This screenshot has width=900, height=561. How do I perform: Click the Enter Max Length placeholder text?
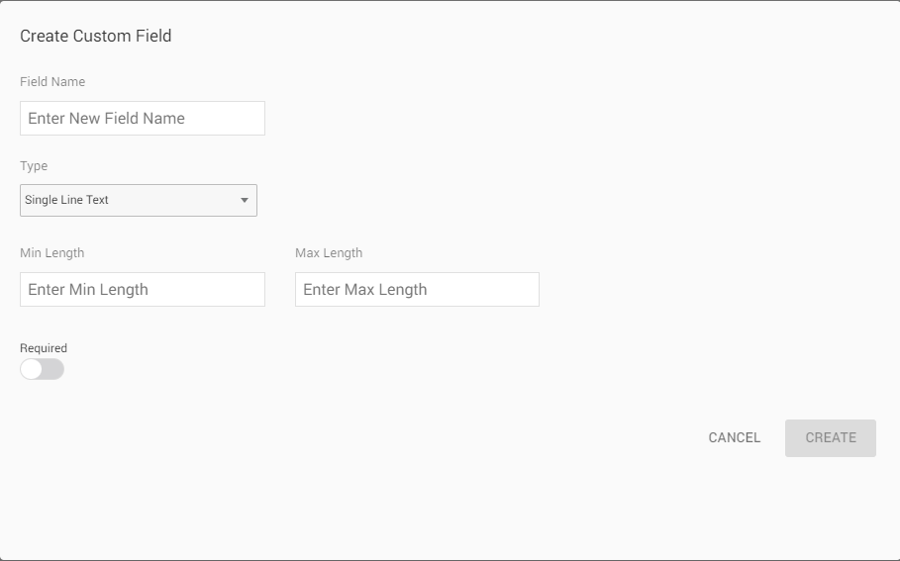[365, 290]
